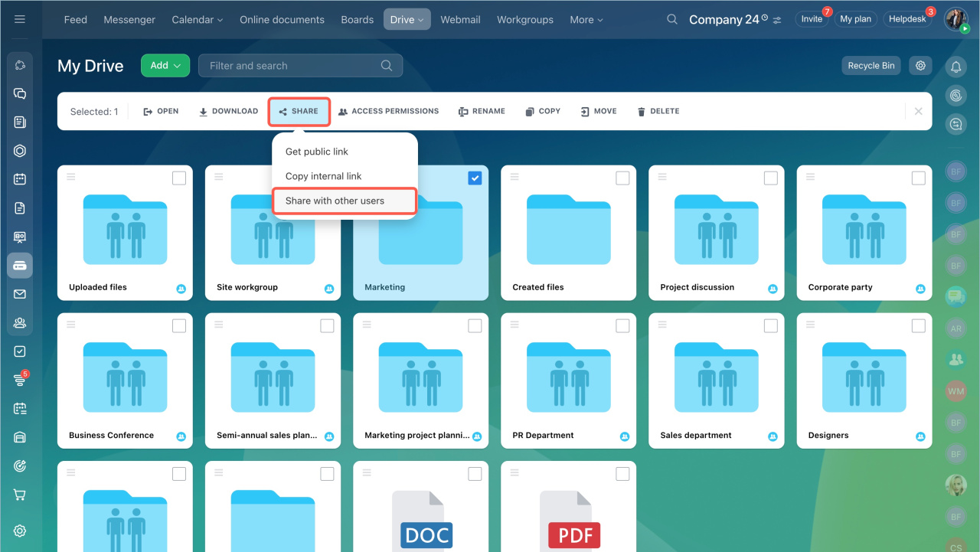Open the calendar icon in left sidebar
The height and width of the screenshot is (552, 980).
(20, 179)
